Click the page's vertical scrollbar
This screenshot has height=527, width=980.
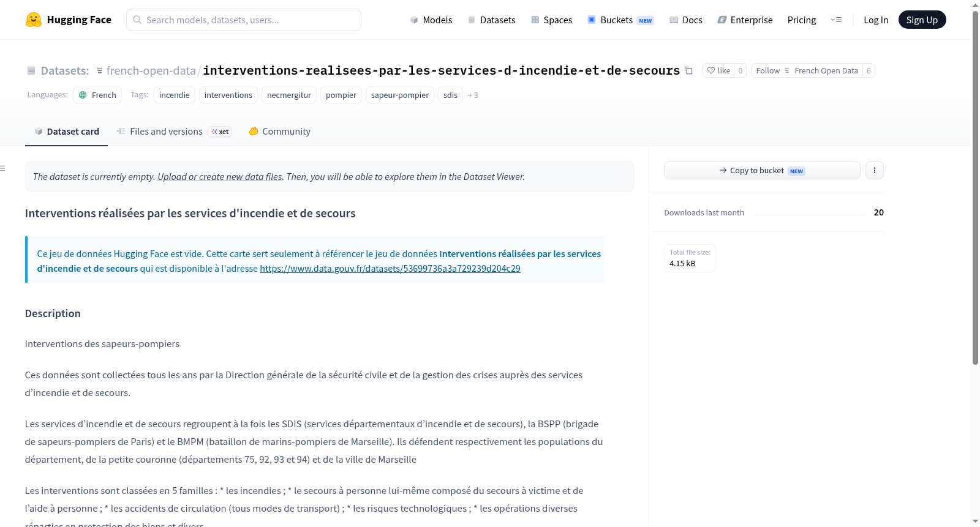[x=975, y=184]
